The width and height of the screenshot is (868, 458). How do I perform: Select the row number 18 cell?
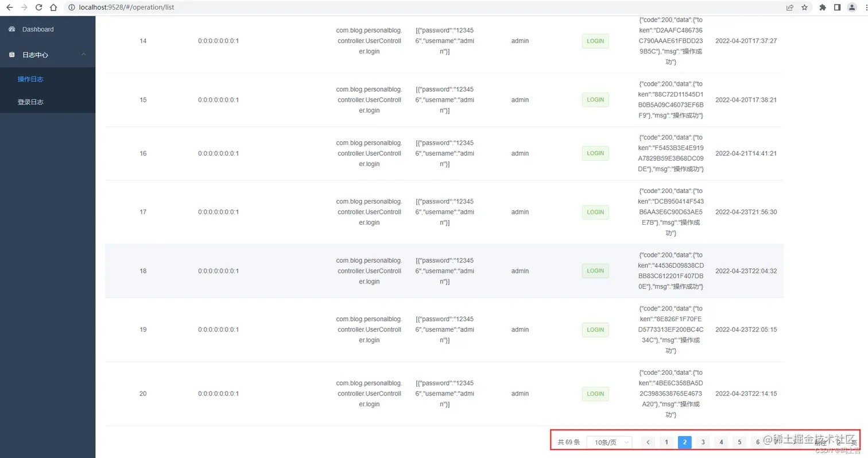143,271
